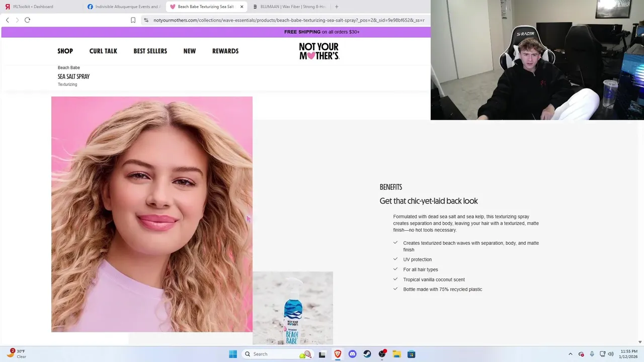Viewport: 644px width, 362px height.
Task: Go to BEST SELLERS
Action: tap(150, 51)
